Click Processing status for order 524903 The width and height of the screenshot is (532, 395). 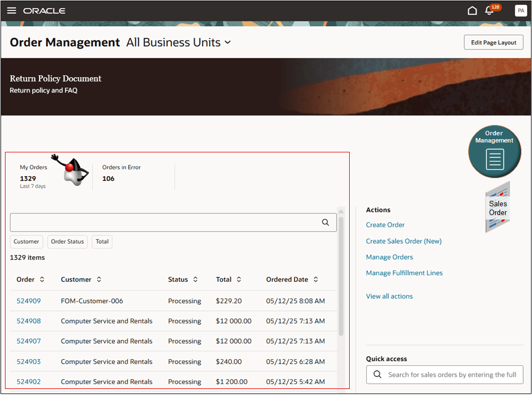pyautogui.click(x=184, y=361)
